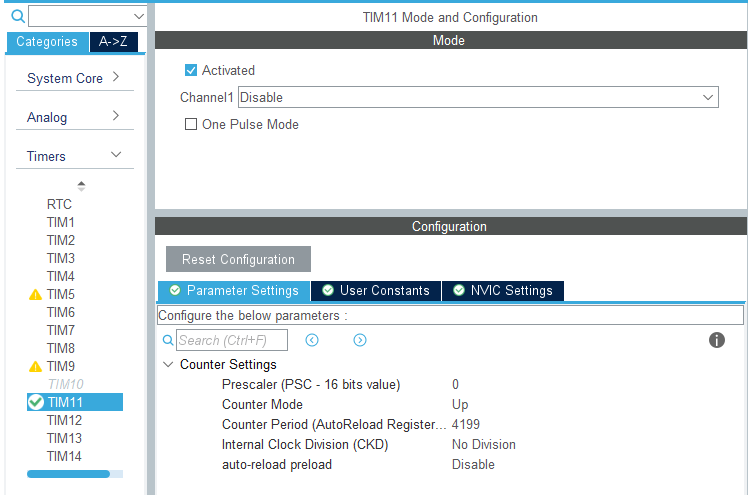Screen dimensions: 748x495
Task: Click the Reset Configuration button
Action: pos(238,260)
